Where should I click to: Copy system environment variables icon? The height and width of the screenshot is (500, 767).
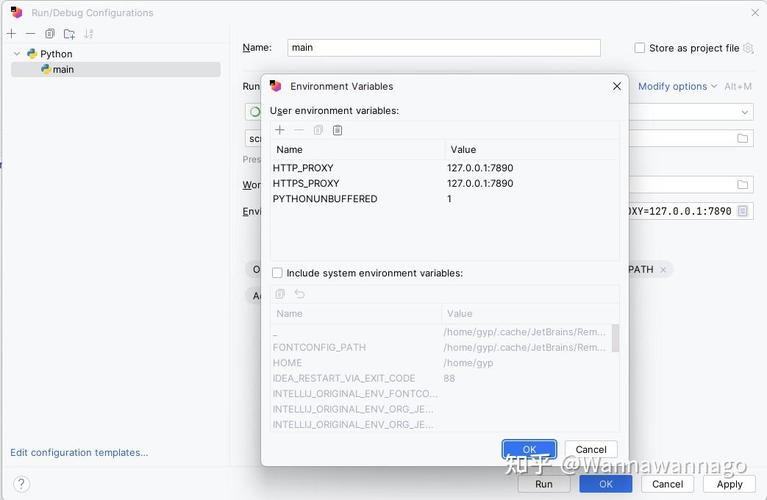280,294
